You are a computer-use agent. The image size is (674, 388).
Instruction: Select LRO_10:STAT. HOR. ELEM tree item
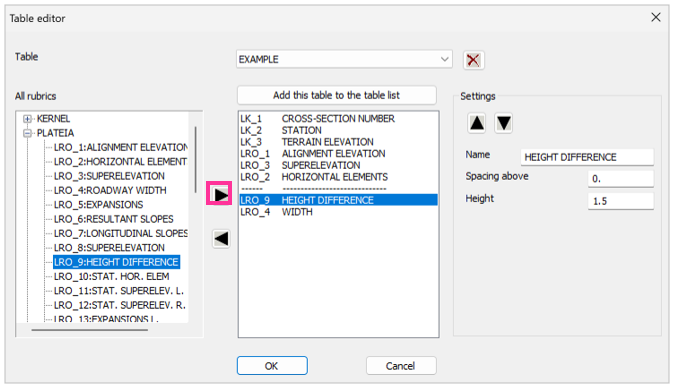click(x=112, y=277)
